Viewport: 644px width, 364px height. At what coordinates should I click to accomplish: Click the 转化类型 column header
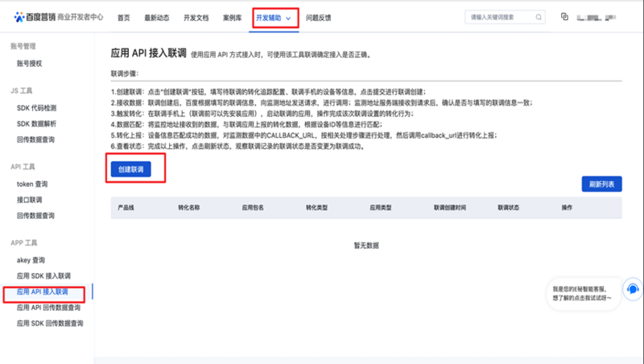316,208
